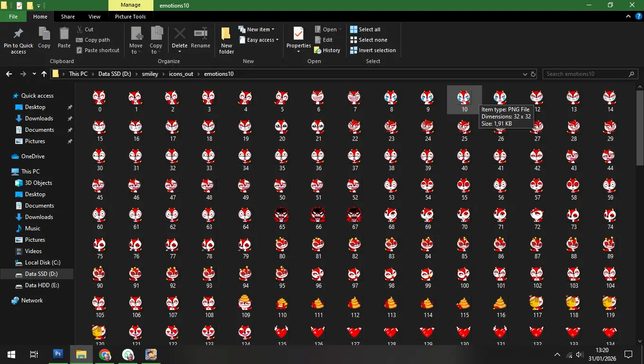Click the Properties checkmark icon

298,34
